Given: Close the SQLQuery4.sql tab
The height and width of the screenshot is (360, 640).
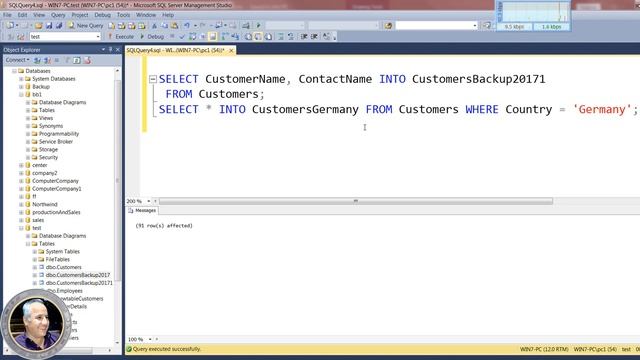Looking at the screenshot, I should 231,50.
